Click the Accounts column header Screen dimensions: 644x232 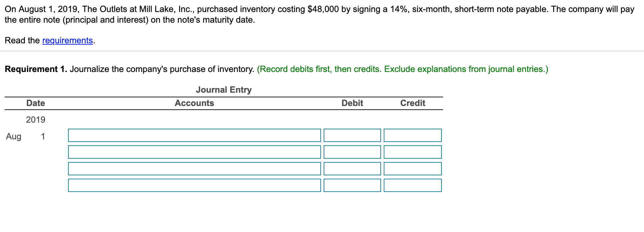[194, 103]
